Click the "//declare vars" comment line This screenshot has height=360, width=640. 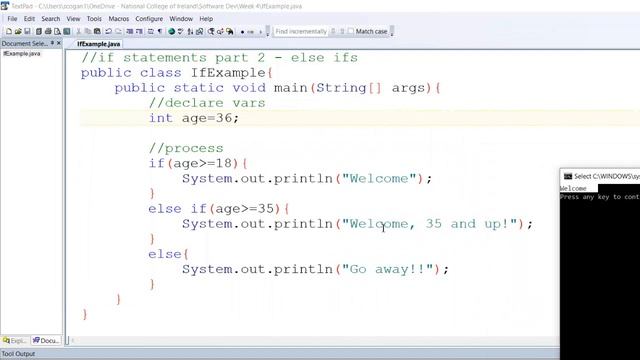[x=207, y=103]
